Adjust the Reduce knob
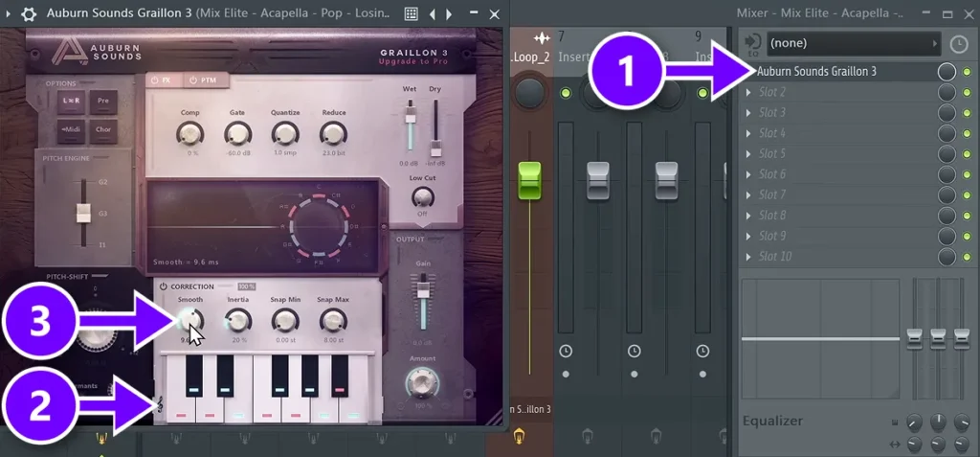This screenshot has width=980, height=457. coord(333,133)
